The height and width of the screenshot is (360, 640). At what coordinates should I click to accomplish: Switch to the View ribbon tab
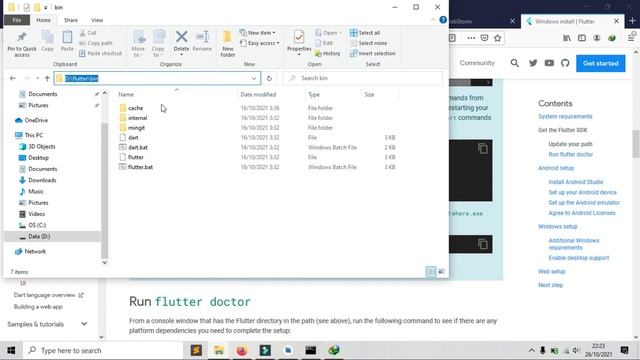97,20
